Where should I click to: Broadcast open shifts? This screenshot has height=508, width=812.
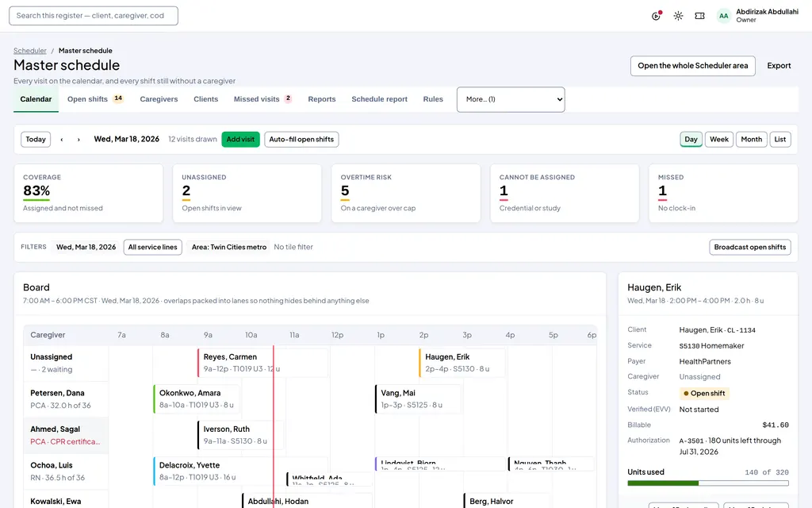pos(750,248)
